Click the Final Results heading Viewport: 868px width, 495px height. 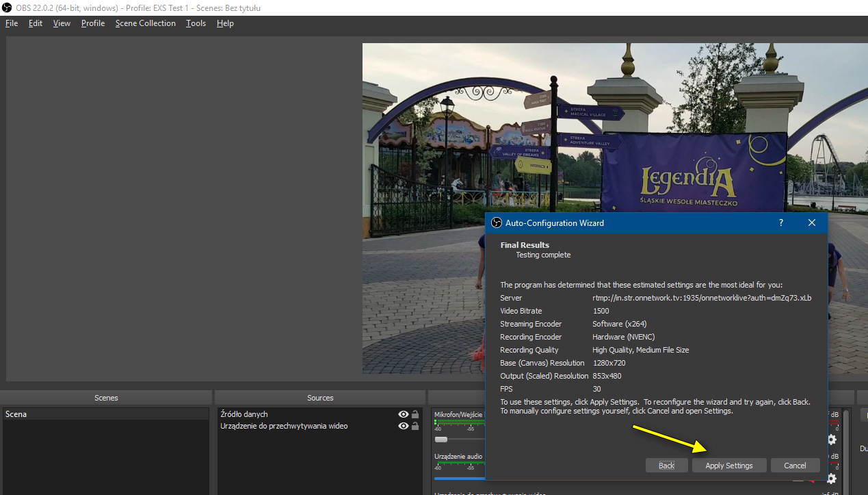[525, 245]
